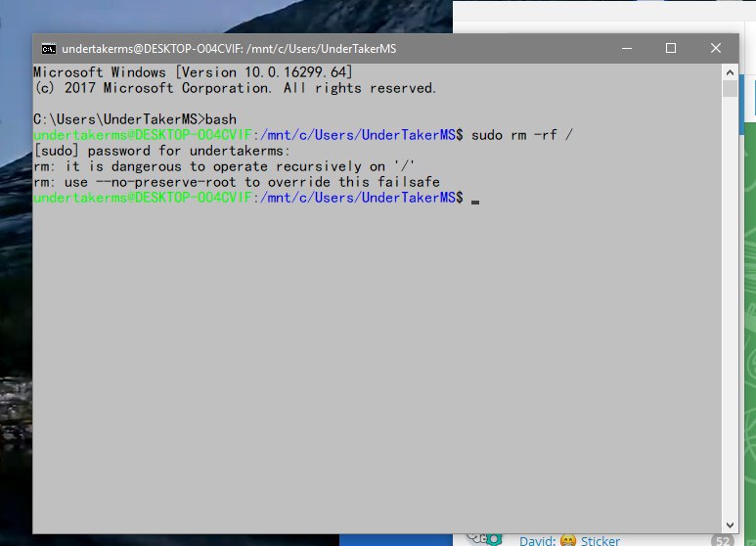The image size is (756, 546).
Task: Click 'David: Sticker' chat preview in background window
Action: [x=569, y=541]
